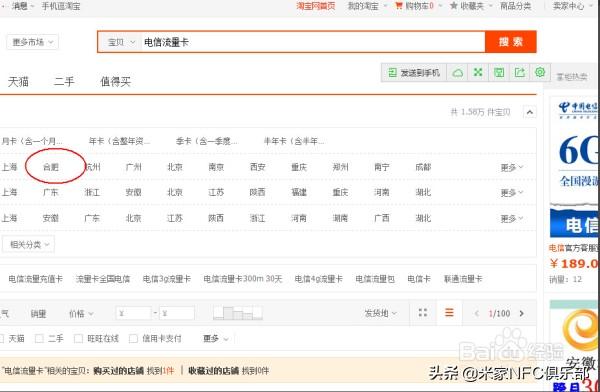Expand the 发货地 dropdown
600x392 pixels.
click(x=380, y=314)
